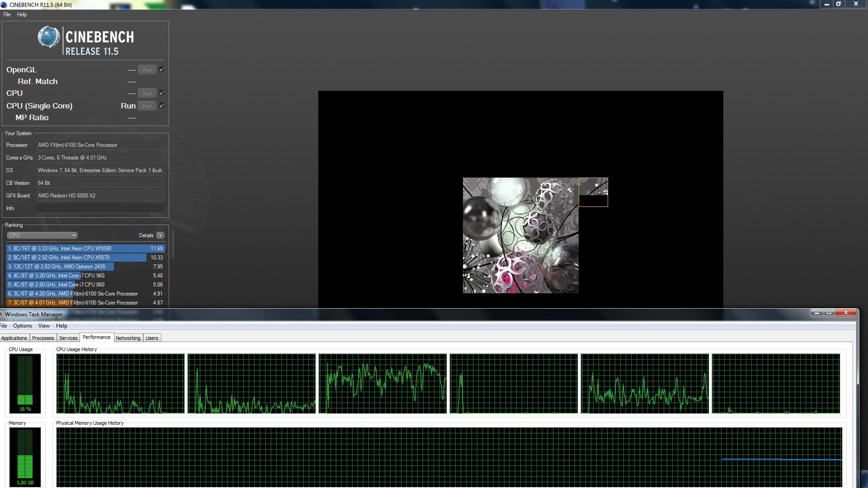Image resolution: width=868 pixels, height=488 pixels.
Task: Click Run button for CPU (Single Core)
Action: [147, 106]
